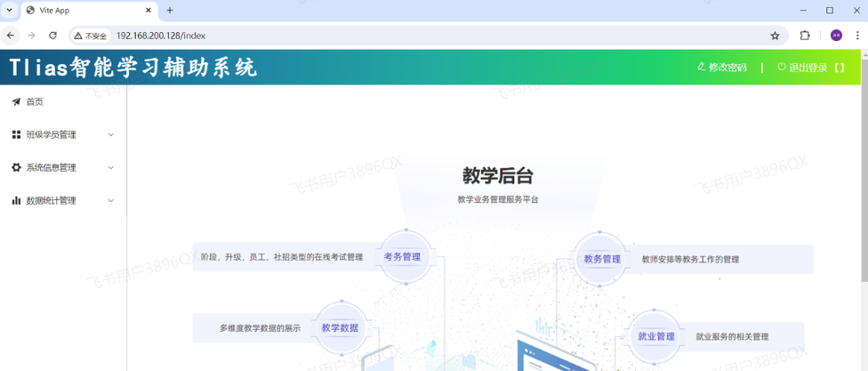Open the 首页 menu item
Screen dimensions: 868x371
(x=63, y=102)
